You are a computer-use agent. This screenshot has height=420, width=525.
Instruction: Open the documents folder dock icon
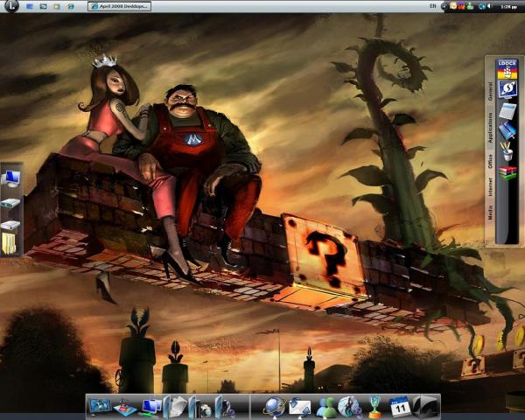point(176,407)
